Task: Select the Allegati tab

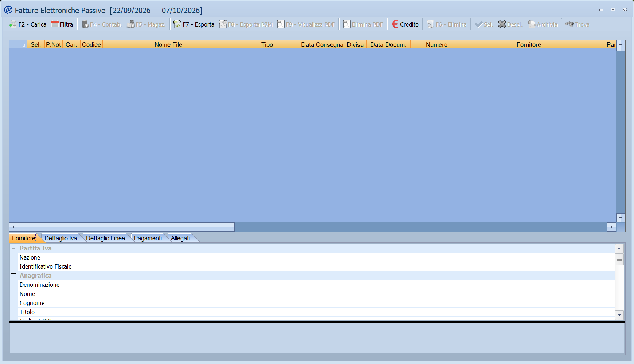Action: pos(180,238)
